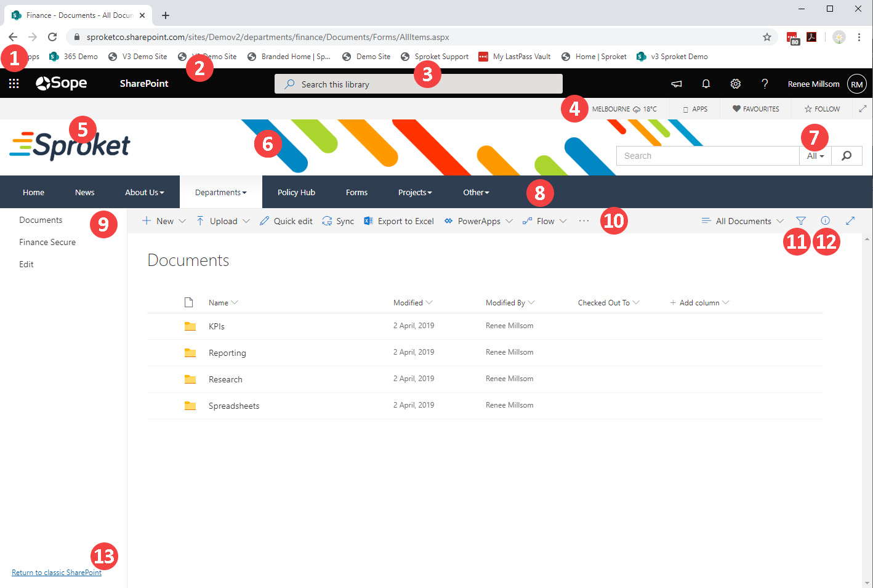Click the help question mark icon
This screenshot has width=873, height=588.
coord(765,84)
